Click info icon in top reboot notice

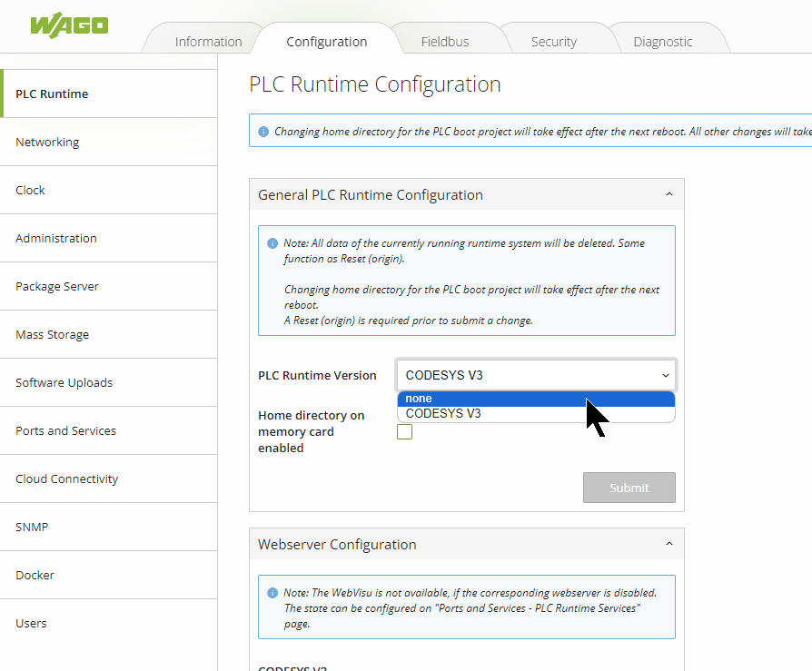click(x=263, y=132)
